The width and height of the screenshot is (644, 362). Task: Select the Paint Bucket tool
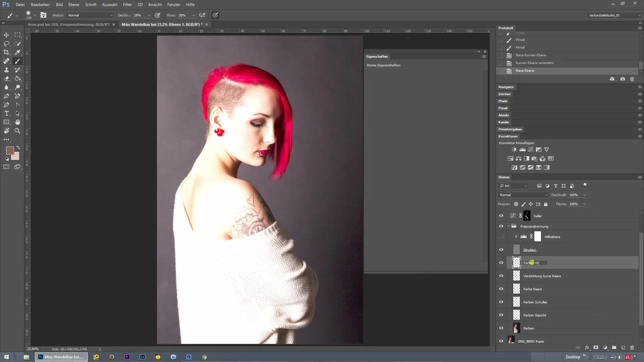[17, 78]
